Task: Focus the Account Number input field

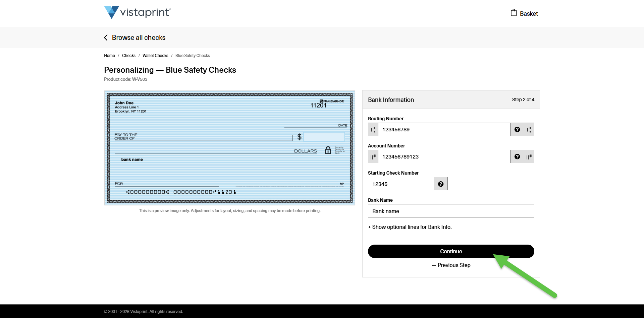Action: 444,156
